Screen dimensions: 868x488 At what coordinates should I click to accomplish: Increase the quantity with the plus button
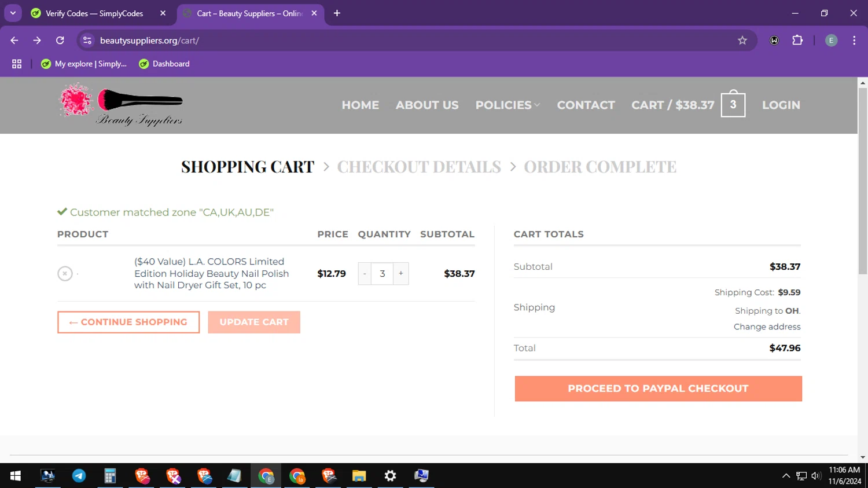[x=401, y=273]
